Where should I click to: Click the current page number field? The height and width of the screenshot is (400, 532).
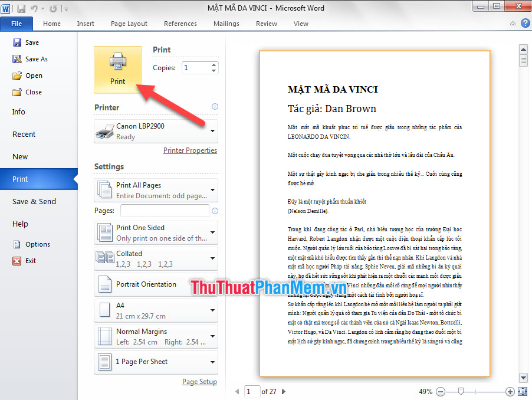(252, 392)
